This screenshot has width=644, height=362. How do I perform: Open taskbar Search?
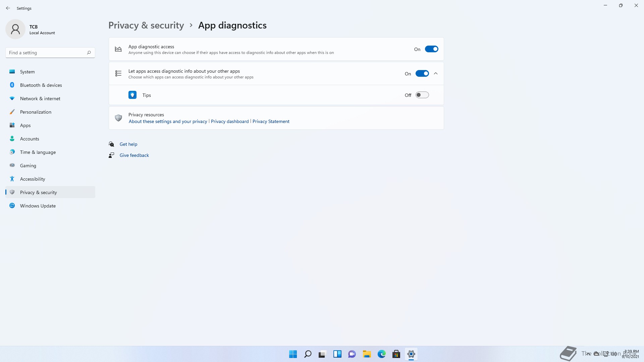pyautogui.click(x=308, y=354)
